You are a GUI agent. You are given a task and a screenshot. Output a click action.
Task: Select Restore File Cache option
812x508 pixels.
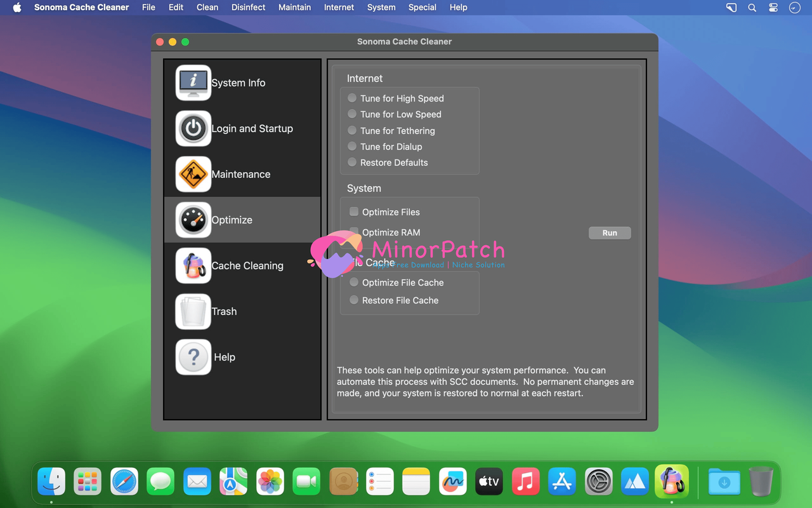[354, 300]
